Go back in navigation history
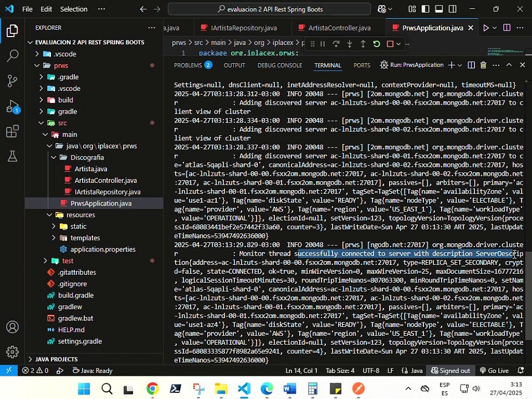532x399 pixels. 143,9
